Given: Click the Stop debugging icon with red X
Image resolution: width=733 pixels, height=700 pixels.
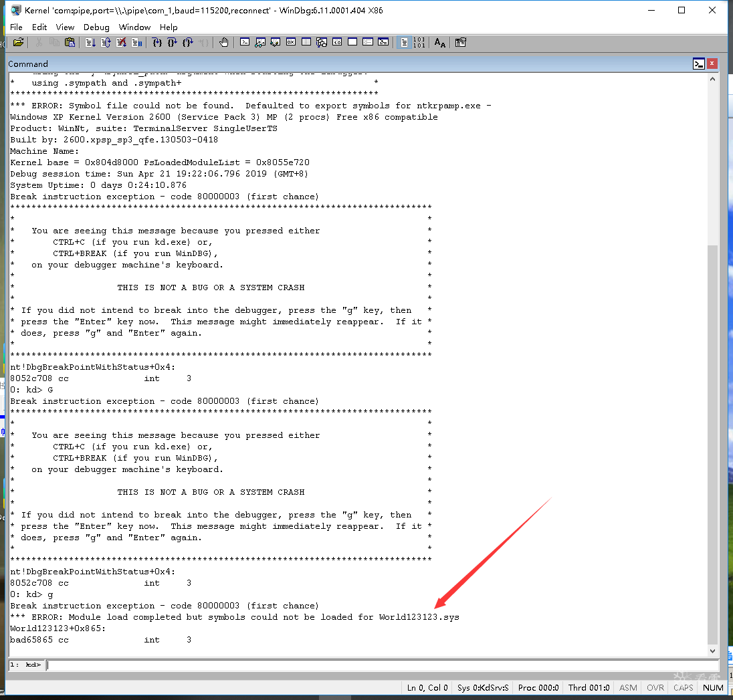Looking at the screenshot, I should click(x=122, y=43).
